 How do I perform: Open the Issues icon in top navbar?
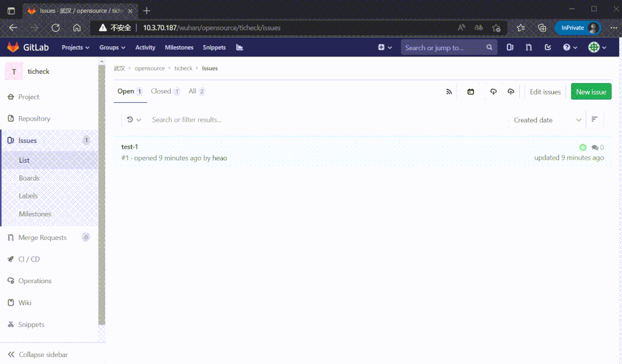(x=510, y=47)
